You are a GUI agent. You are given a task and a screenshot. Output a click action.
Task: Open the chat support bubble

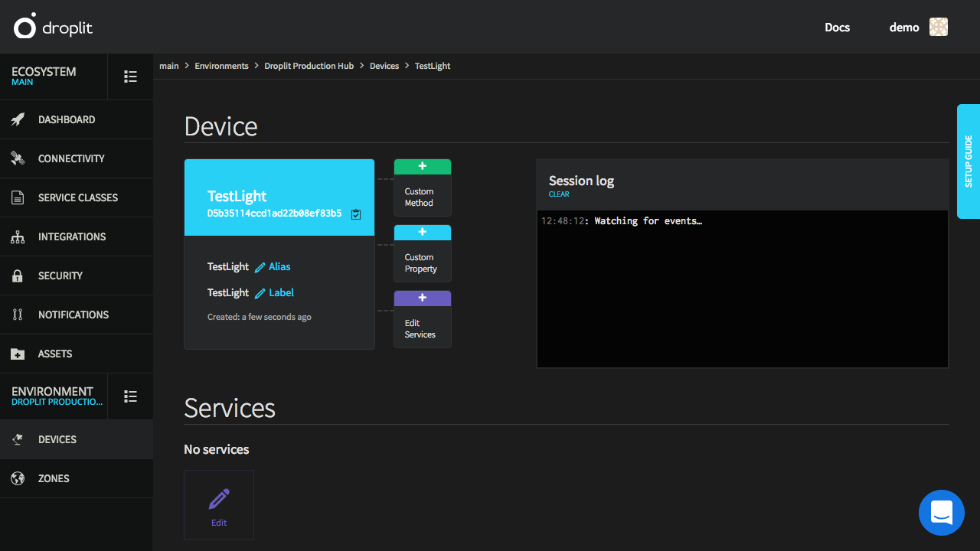(942, 513)
